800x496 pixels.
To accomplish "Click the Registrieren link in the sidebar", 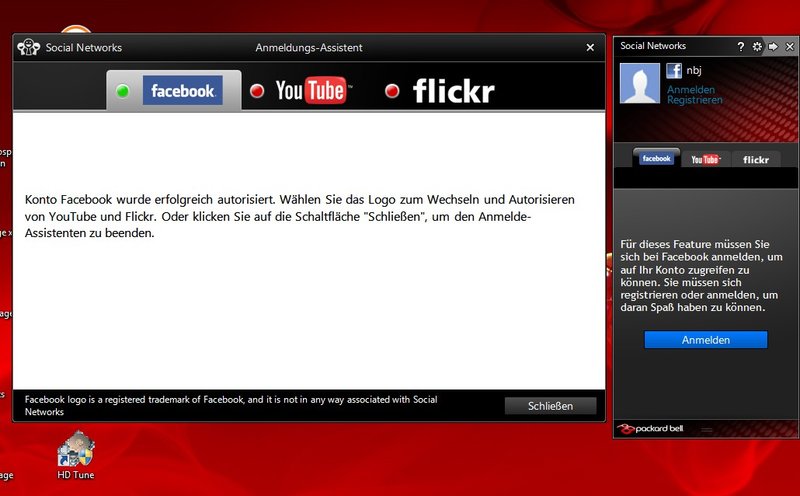I will click(x=695, y=100).
